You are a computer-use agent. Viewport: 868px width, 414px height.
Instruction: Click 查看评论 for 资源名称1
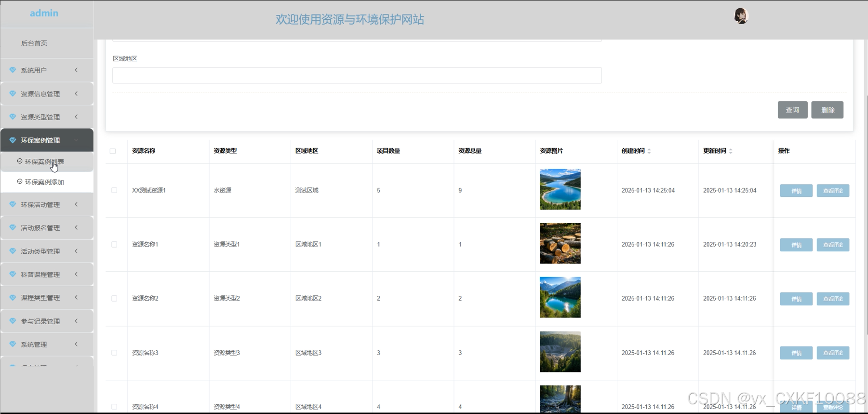pyautogui.click(x=833, y=245)
